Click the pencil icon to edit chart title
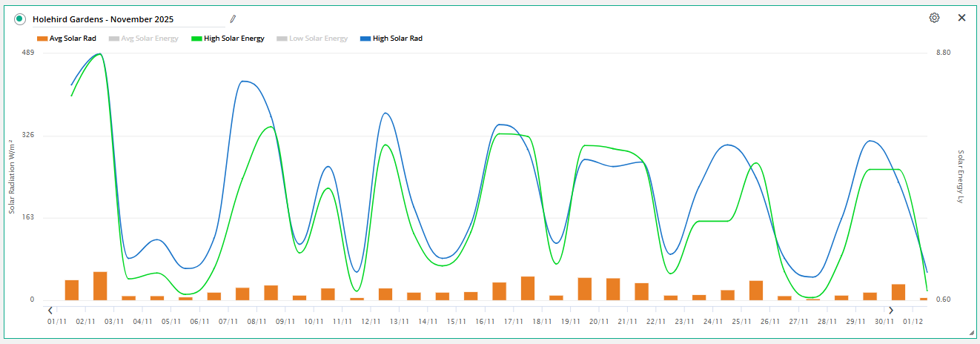Viewport: 980px width, 344px height. 233,19
